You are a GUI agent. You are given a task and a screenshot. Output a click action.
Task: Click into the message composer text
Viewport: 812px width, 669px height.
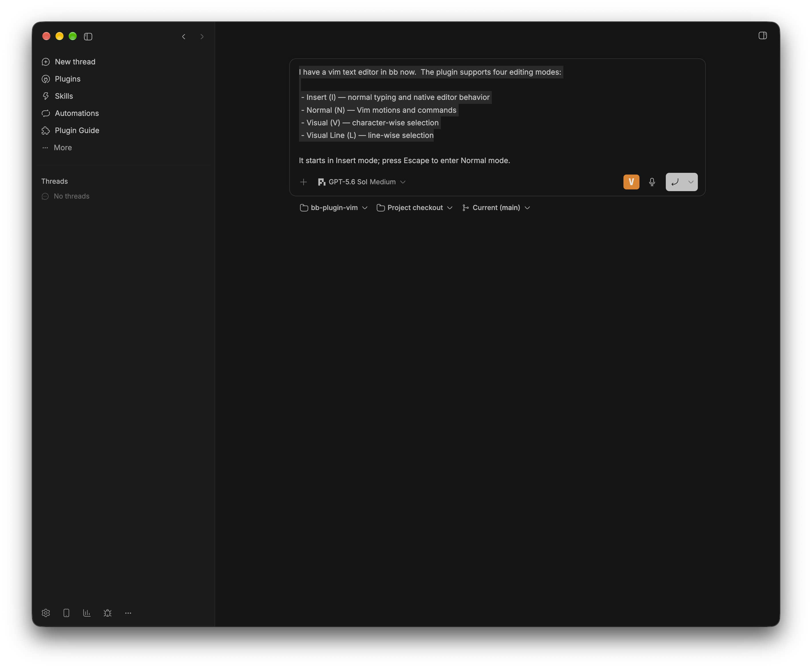tap(497, 116)
